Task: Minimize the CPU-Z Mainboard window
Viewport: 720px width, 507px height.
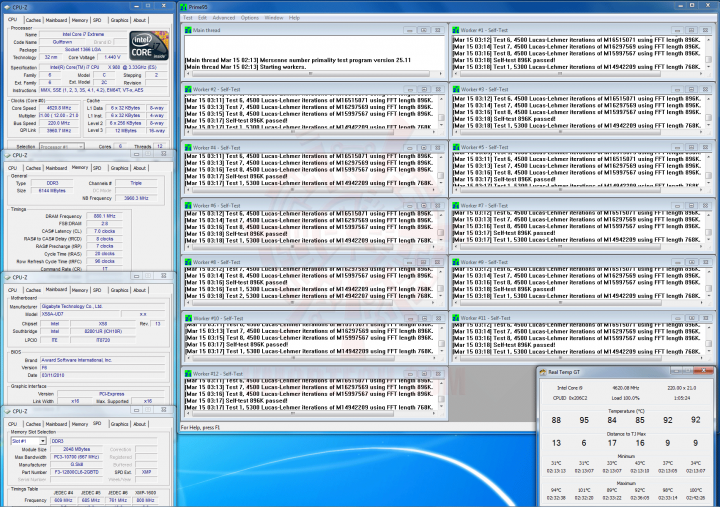Action: [x=136, y=276]
